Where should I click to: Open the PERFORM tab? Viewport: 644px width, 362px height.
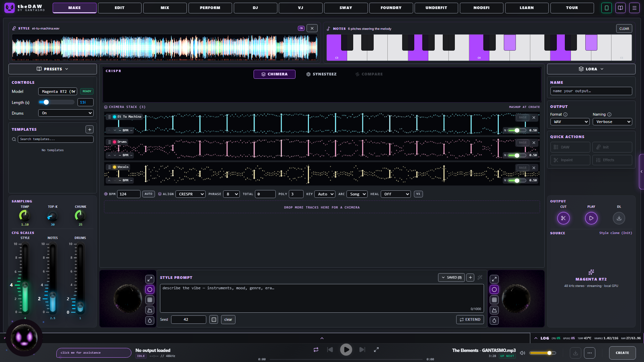pos(210,8)
